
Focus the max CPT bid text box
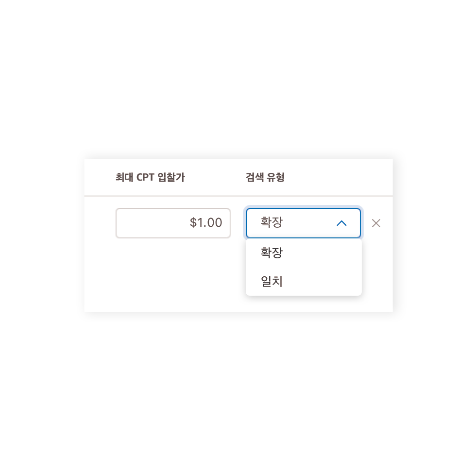click(173, 223)
